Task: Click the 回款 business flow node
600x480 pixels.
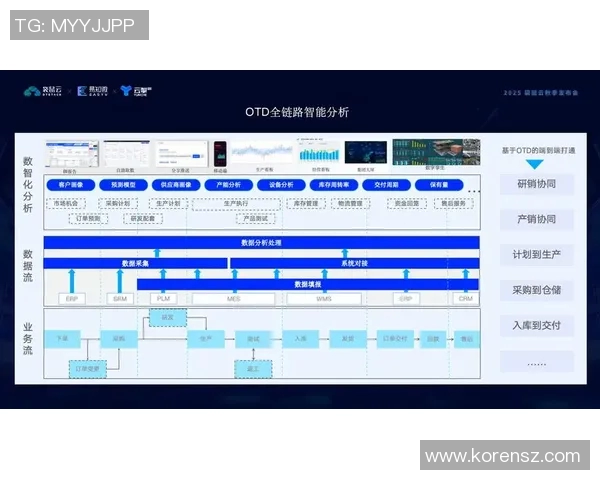Action: click(x=433, y=339)
